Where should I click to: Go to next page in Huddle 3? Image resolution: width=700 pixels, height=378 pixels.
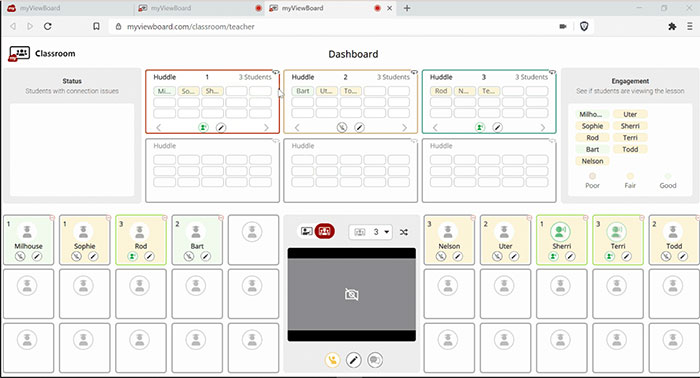tap(543, 128)
